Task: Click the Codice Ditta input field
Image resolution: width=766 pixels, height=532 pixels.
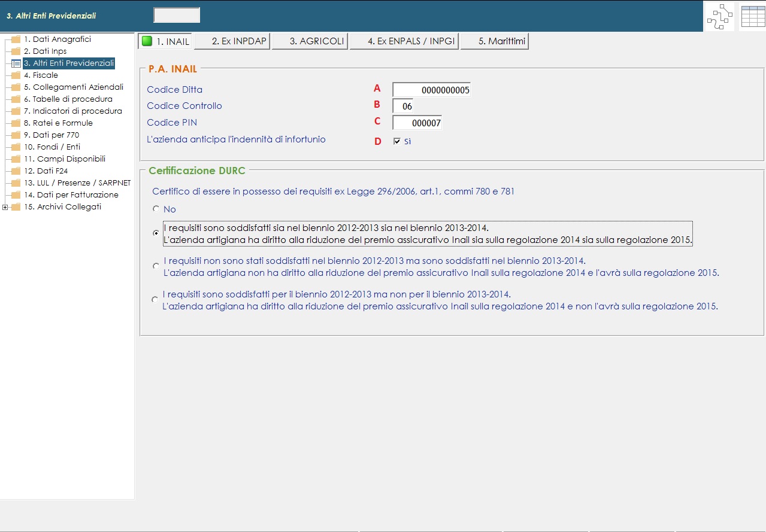Action: [431, 90]
